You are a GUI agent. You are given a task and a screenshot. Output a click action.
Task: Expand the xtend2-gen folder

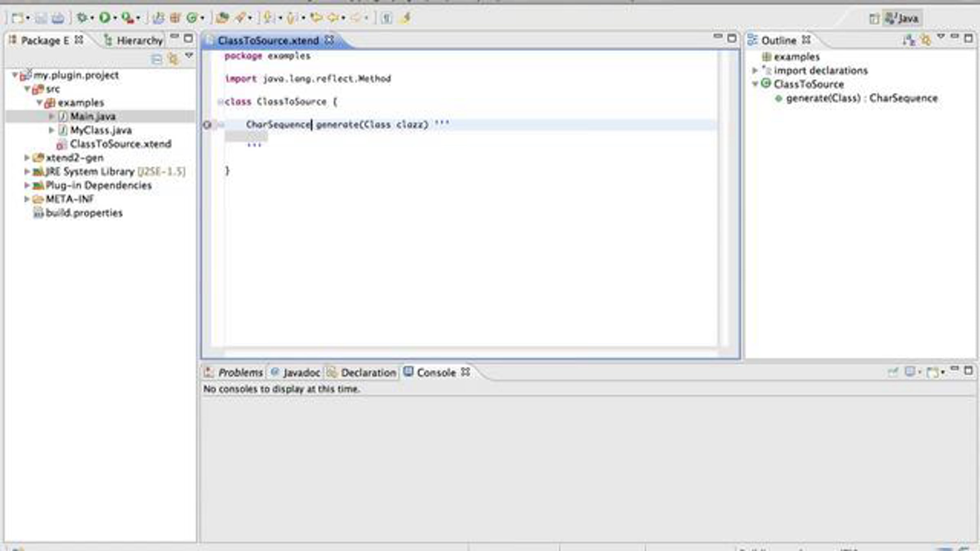27,158
